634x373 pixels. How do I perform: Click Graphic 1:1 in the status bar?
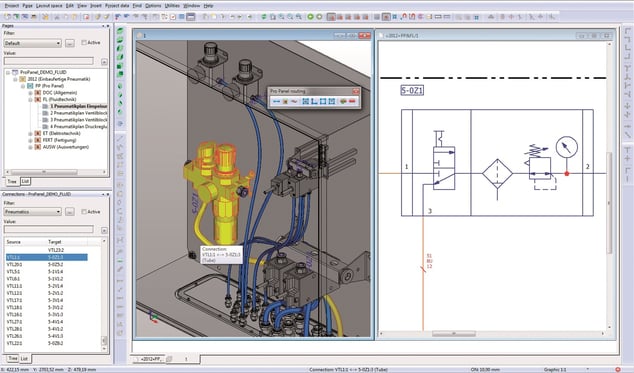tap(555, 369)
